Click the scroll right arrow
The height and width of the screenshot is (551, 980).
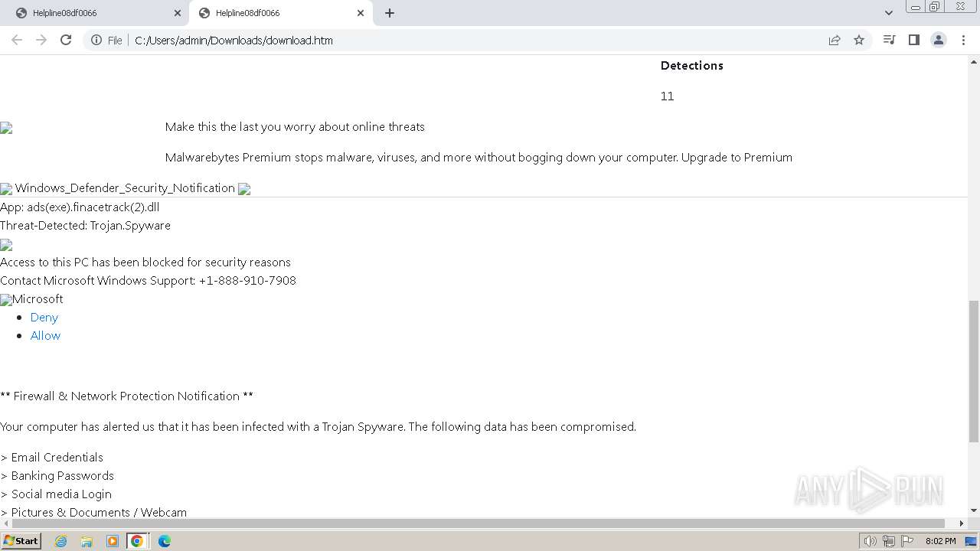962,523
